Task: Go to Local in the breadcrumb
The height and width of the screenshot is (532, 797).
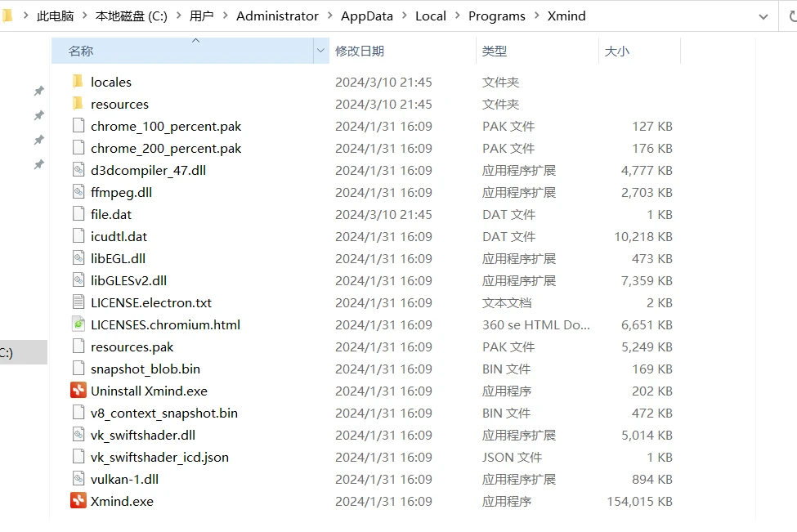Action: click(x=431, y=16)
